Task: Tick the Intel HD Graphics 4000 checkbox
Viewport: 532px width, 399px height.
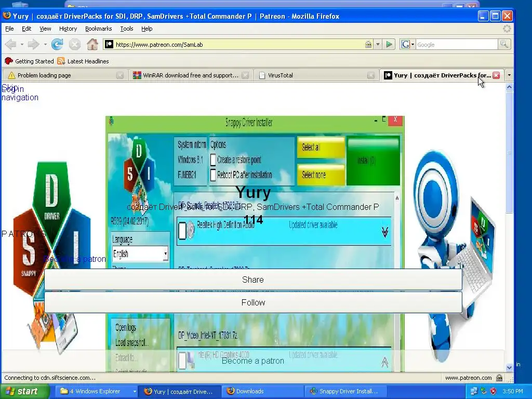Action: pos(182,361)
